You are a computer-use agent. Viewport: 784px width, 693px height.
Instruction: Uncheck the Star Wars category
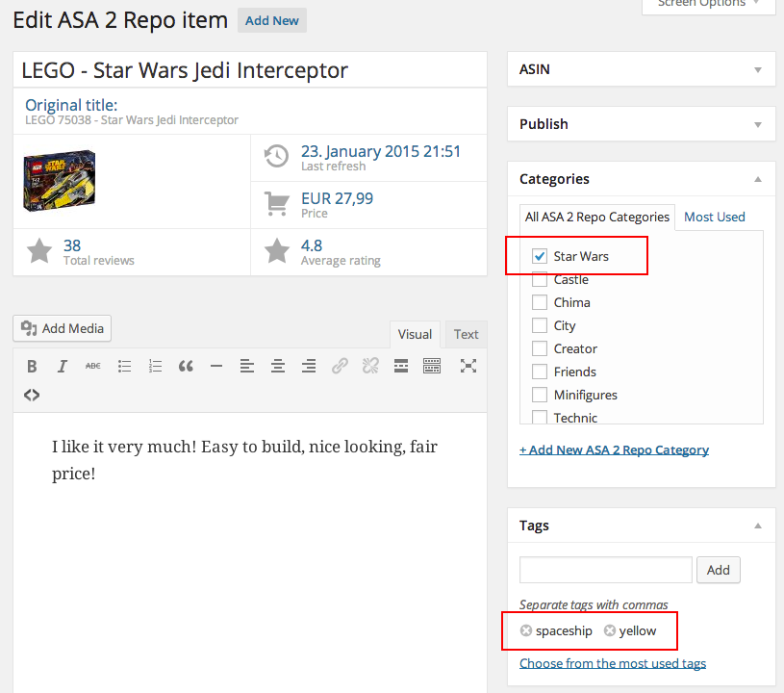click(540, 256)
